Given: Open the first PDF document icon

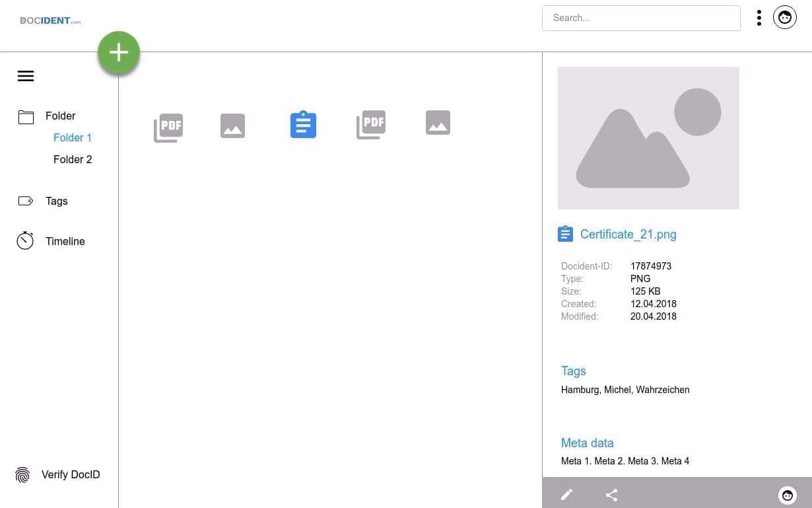Looking at the screenshot, I should [168, 127].
